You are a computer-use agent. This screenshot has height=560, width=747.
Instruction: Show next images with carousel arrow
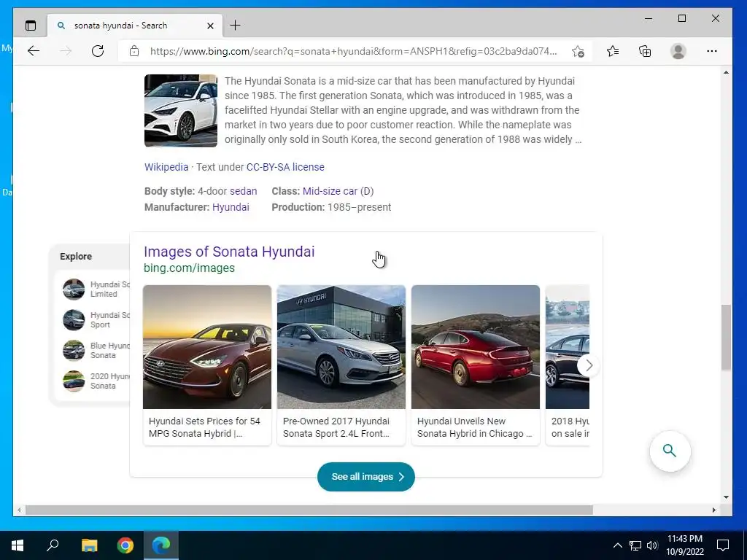[589, 366]
